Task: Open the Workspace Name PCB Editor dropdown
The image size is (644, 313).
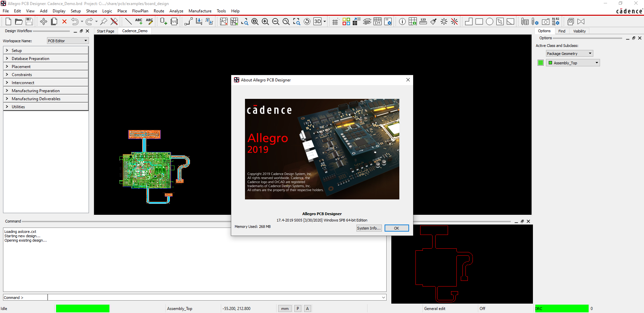Action: (x=67, y=41)
